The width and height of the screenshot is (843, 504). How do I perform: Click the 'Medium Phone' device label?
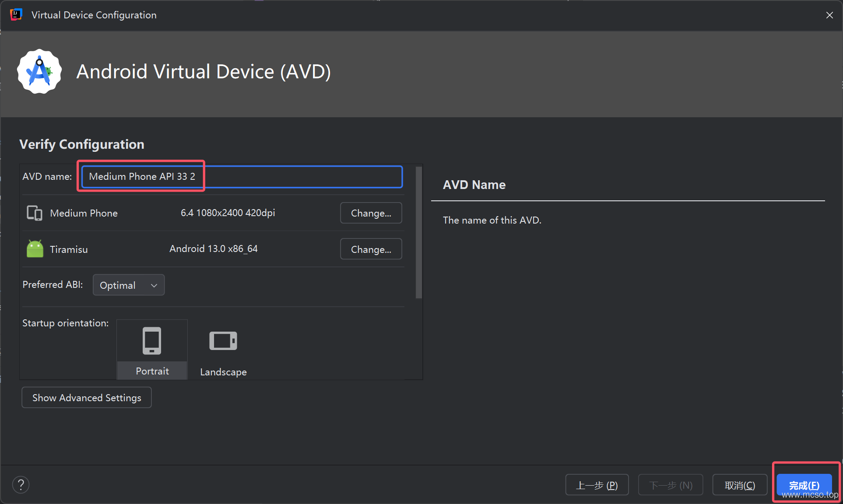pyautogui.click(x=84, y=213)
